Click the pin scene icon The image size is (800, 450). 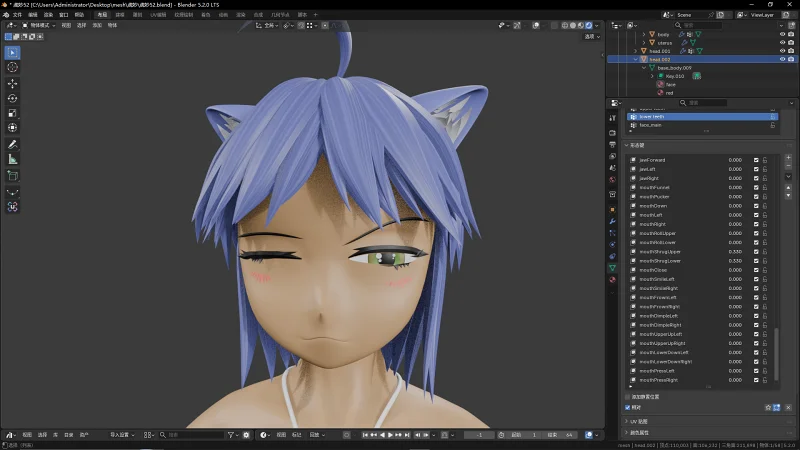(x=711, y=15)
